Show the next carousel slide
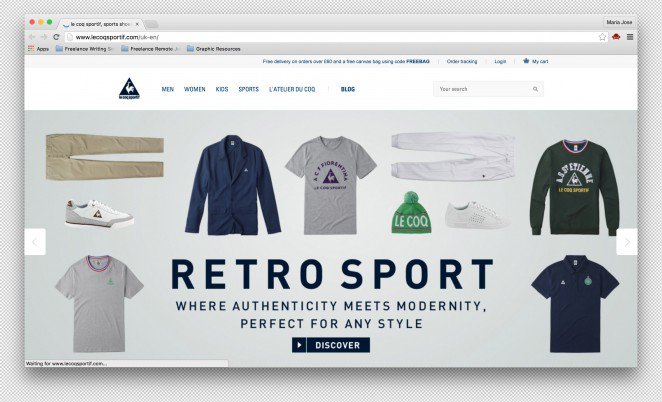Screen dimensions: 662x402 pyautogui.click(x=627, y=242)
